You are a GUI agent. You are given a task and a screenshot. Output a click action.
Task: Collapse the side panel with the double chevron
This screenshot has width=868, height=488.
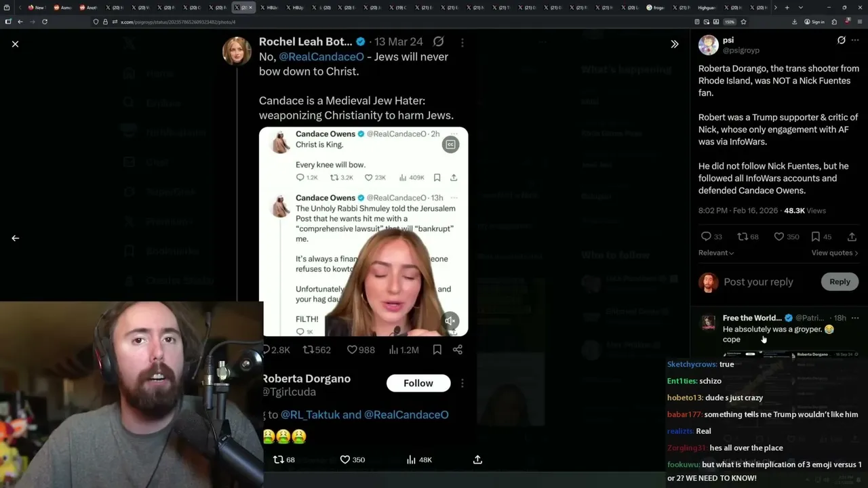(x=674, y=44)
